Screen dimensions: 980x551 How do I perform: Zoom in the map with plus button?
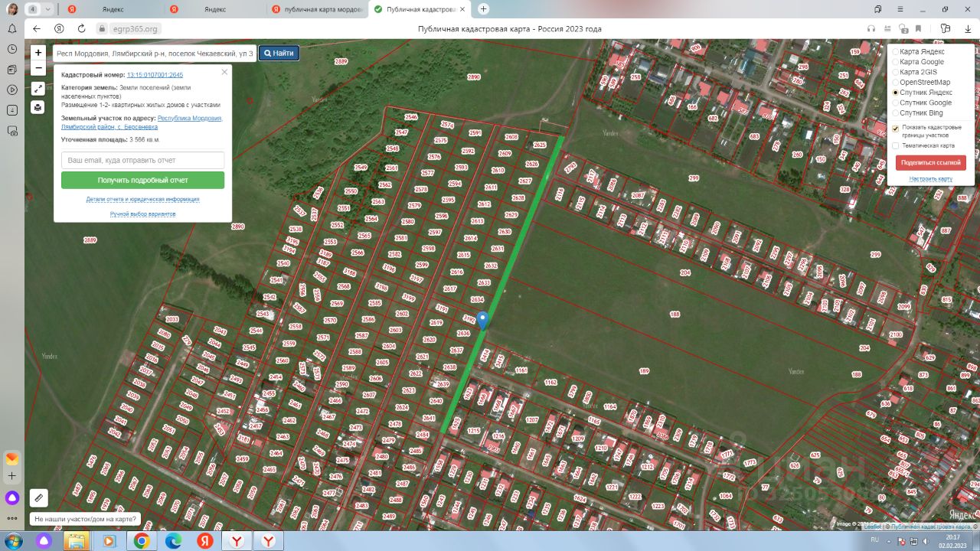coord(38,53)
